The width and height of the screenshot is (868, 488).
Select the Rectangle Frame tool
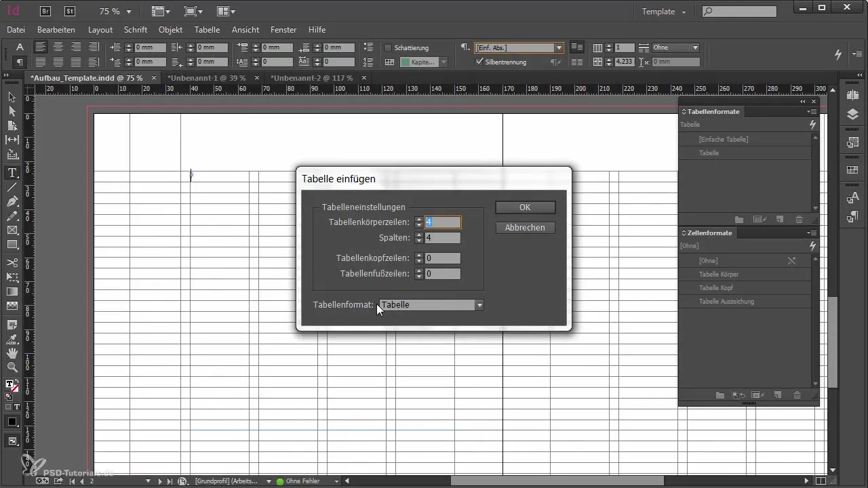pyautogui.click(x=12, y=230)
